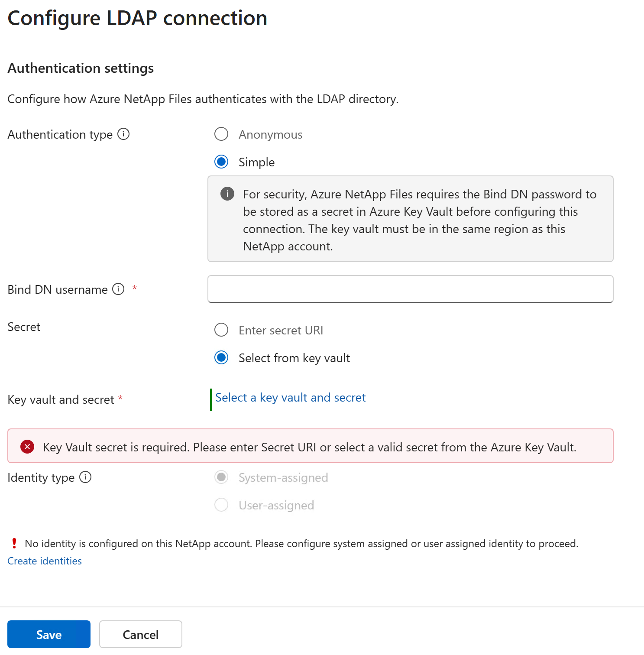Viewport: 644px width, 655px height.
Task: Click the Key vault and secret field label
Action: pyautogui.click(x=61, y=399)
